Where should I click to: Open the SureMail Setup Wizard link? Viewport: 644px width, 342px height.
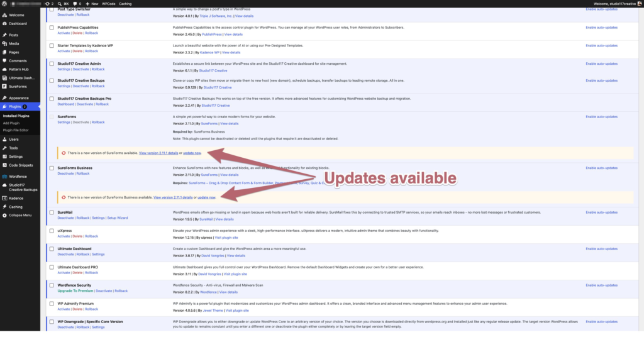pyautogui.click(x=118, y=218)
